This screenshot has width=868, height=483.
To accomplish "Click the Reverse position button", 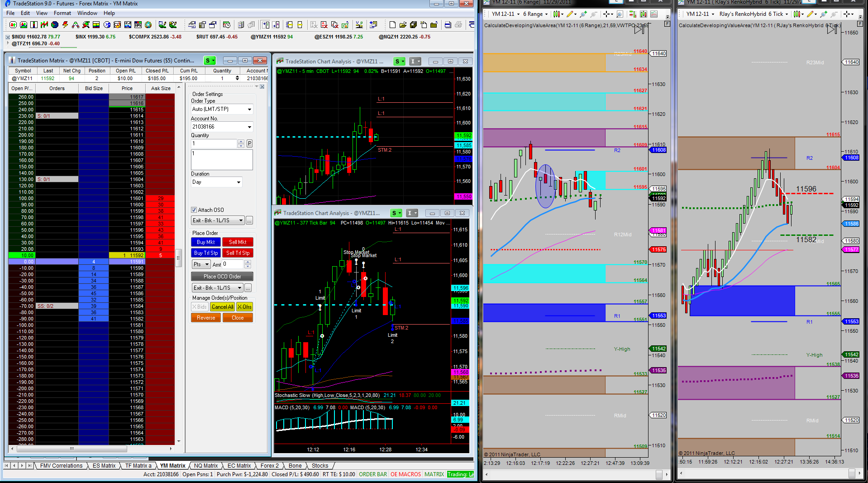I will point(206,318).
